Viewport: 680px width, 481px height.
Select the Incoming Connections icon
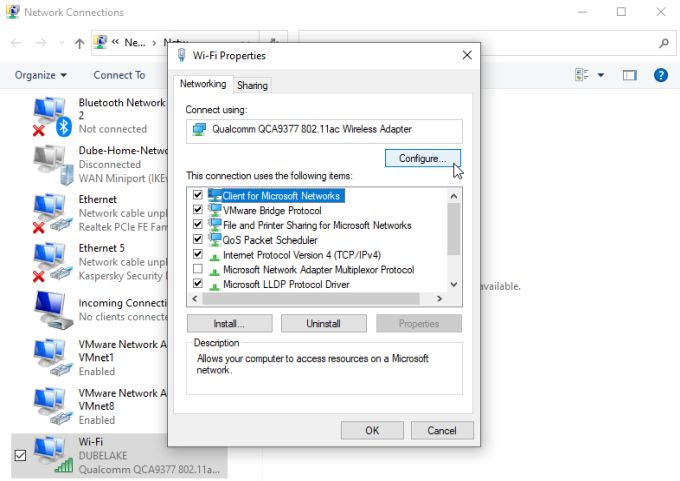pyautogui.click(x=54, y=311)
